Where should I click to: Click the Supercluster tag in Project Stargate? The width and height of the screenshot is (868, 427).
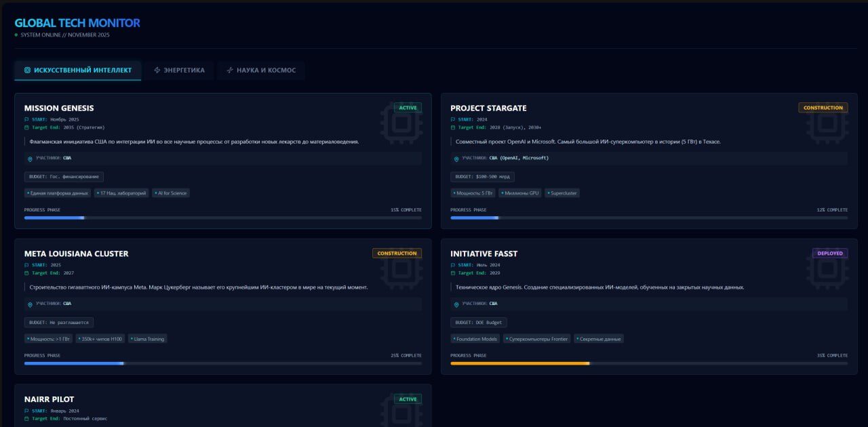coord(562,193)
